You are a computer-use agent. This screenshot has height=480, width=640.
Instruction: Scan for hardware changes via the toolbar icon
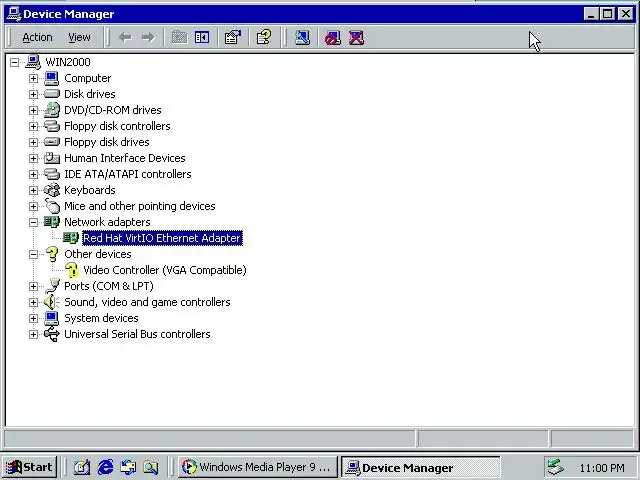pyautogui.click(x=302, y=38)
